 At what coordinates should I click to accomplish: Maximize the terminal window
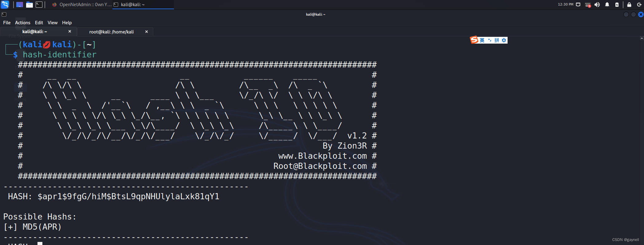click(634, 14)
